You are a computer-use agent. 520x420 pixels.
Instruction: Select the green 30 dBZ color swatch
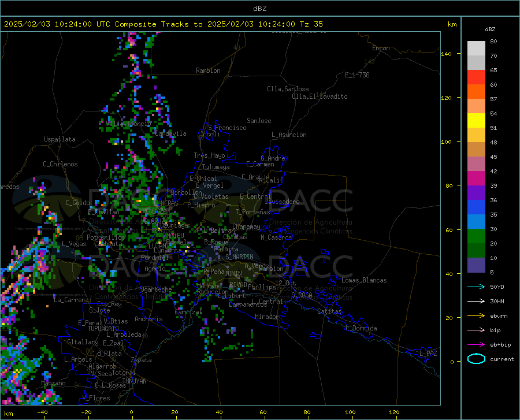pyautogui.click(x=476, y=236)
